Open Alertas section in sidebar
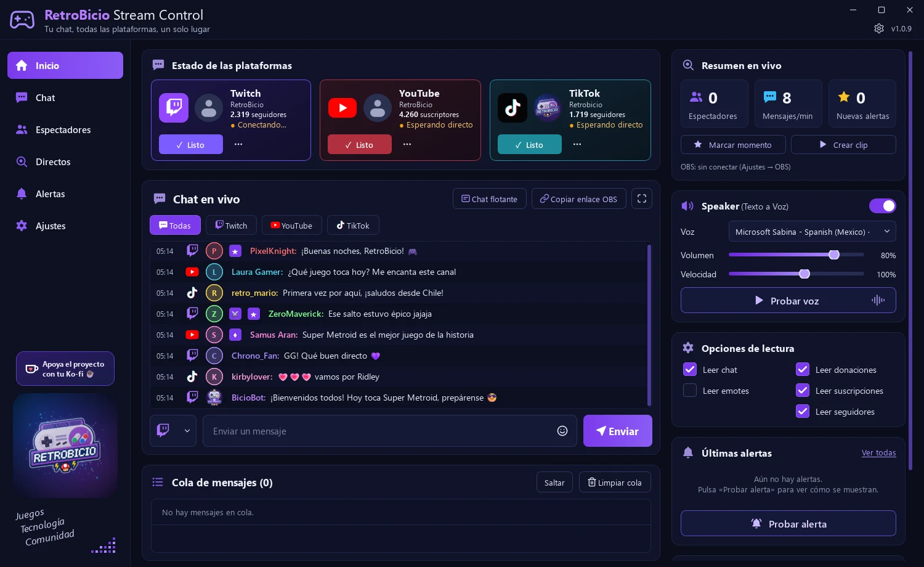This screenshot has height=567, width=924. (65, 194)
